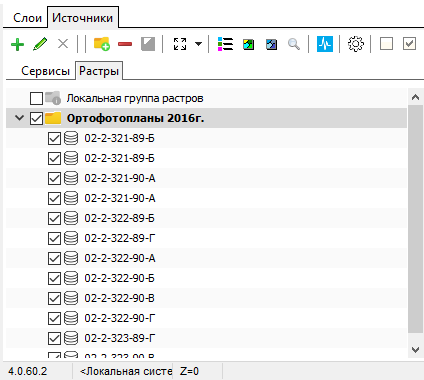This screenshot has width=424, height=380.
Task: Click the yellow folder icon of Ортофотопланы 2016г.
Action: click(53, 118)
